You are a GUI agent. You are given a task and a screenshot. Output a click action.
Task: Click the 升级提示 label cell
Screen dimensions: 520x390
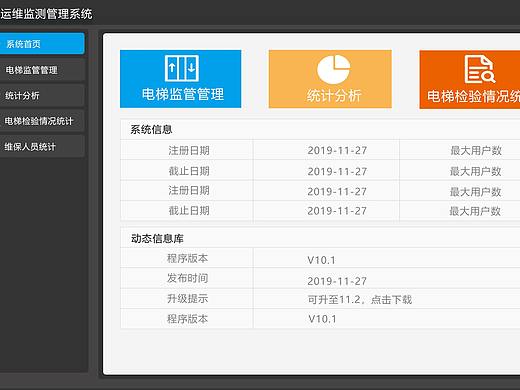tap(187, 298)
